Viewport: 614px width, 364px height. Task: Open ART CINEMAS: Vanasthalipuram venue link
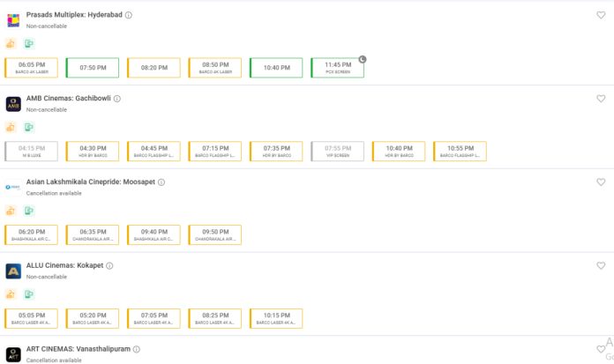[x=79, y=349]
